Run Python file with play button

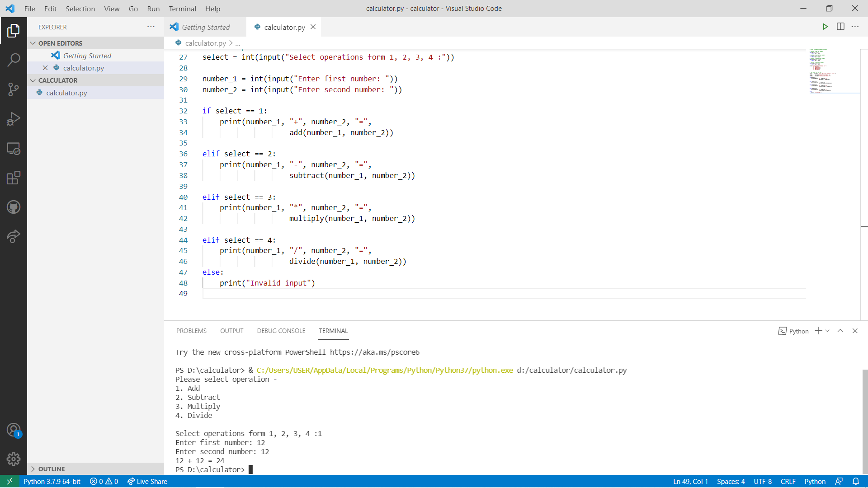click(x=825, y=27)
